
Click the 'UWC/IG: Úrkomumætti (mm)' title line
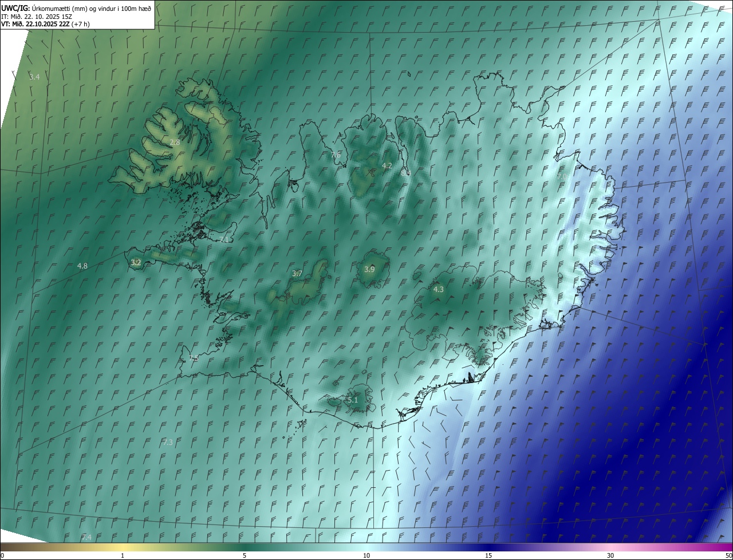76,8
